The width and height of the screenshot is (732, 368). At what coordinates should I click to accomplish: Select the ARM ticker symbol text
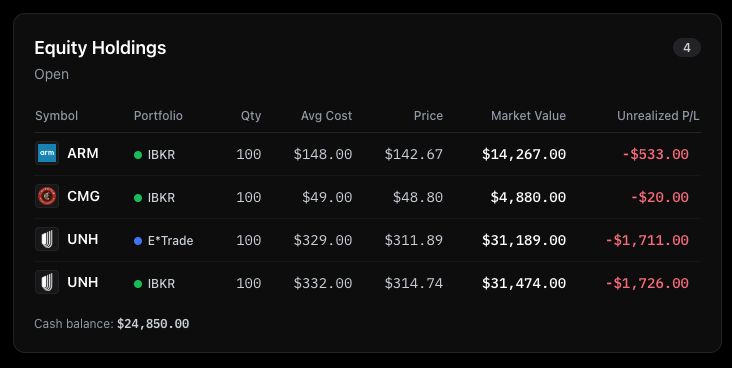83,153
